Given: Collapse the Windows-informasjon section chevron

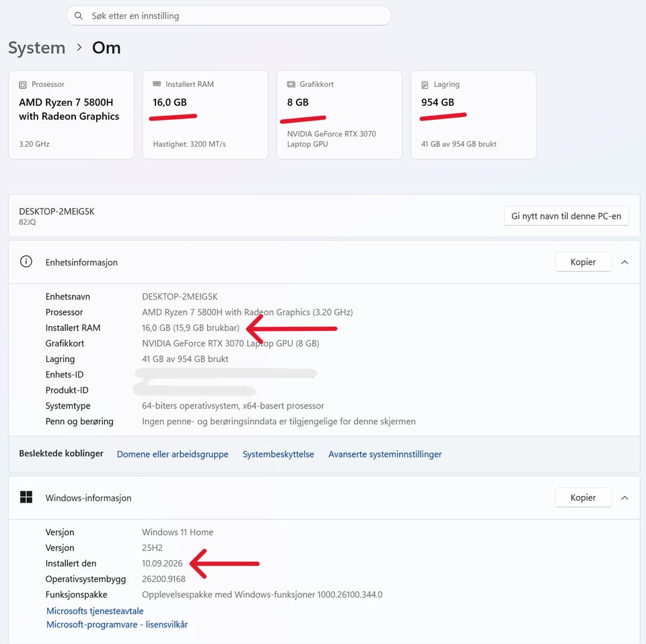Looking at the screenshot, I should (624, 498).
